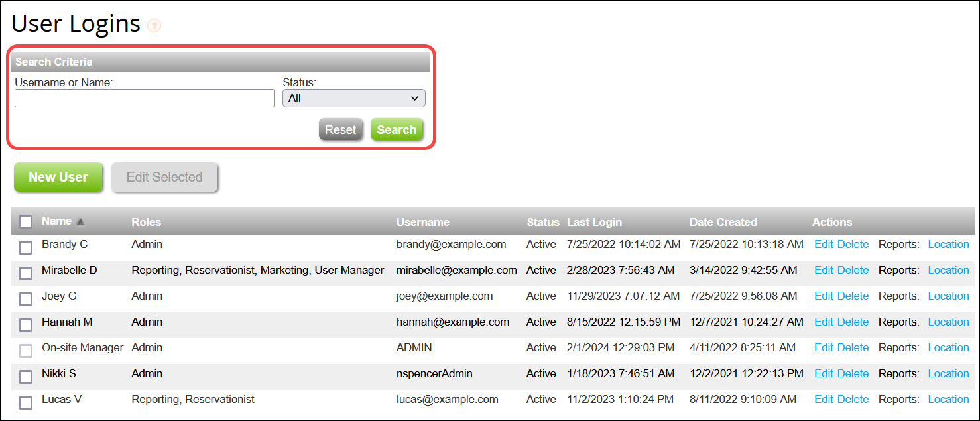Click the Edit Selected button
Viewport: 980px width, 421px height.
[164, 177]
